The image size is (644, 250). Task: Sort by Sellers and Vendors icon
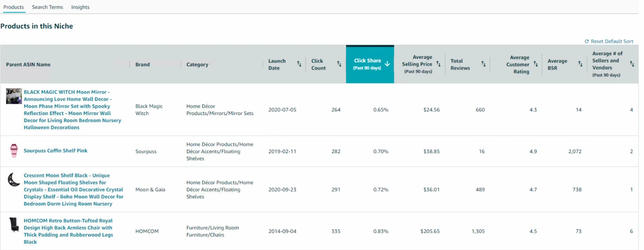[x=632, y=64]
